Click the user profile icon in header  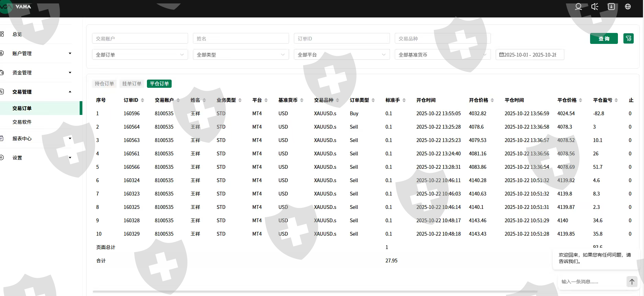tap(578, 7)
